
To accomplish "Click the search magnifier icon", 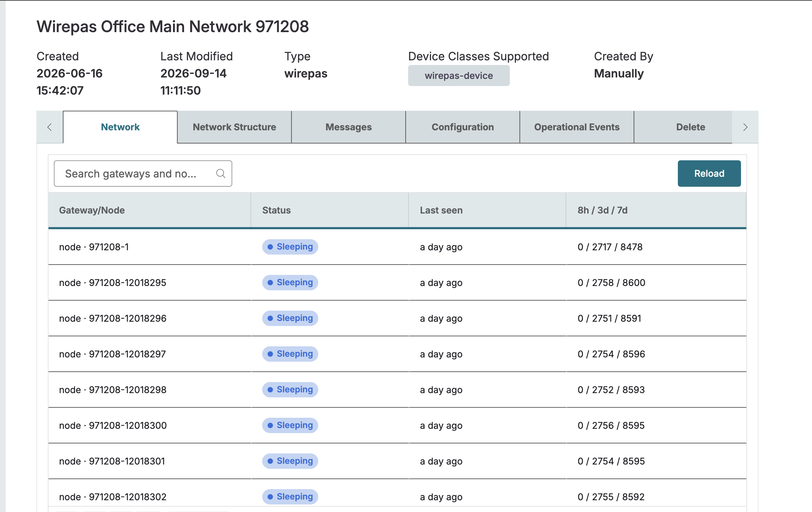I will tap(221, 174).
